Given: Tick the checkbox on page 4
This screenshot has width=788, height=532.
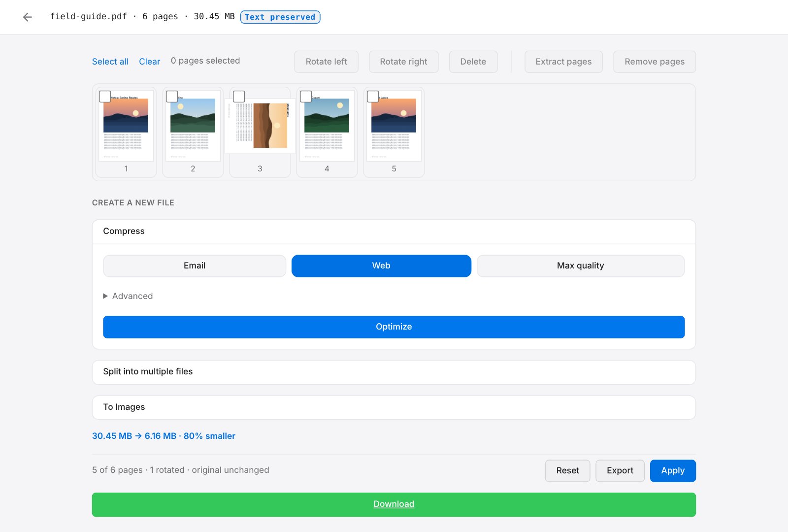Looking at the screenshot, I should 306,97.
